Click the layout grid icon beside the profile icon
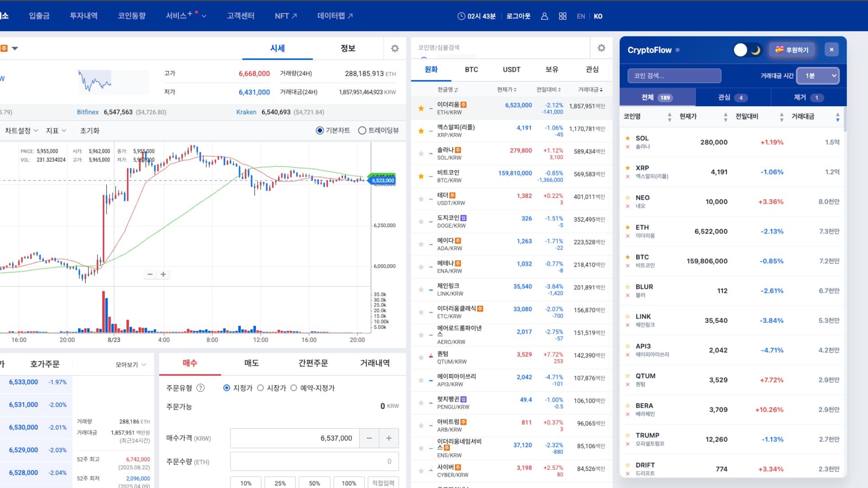Screen dimensions: 868x488 click(562, 16)
